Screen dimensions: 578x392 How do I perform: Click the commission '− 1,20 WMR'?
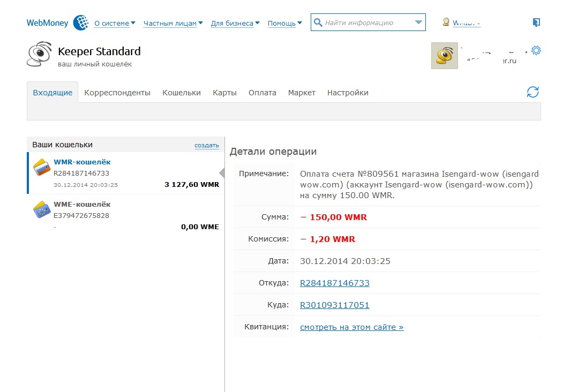pos(328,239)
